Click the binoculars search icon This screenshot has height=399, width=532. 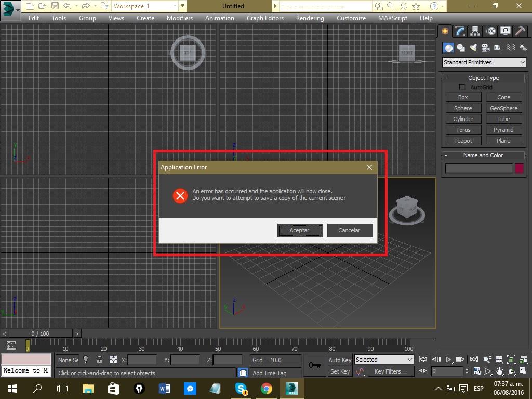[x=379, y=6]
